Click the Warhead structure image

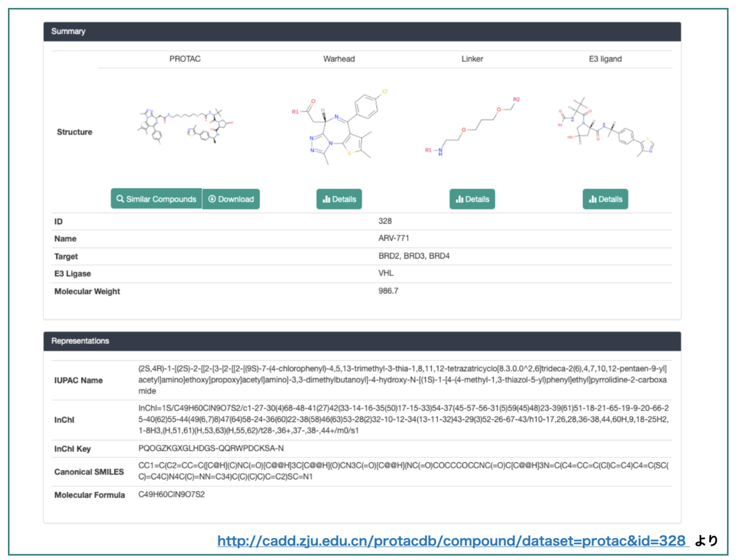point(340,127)
